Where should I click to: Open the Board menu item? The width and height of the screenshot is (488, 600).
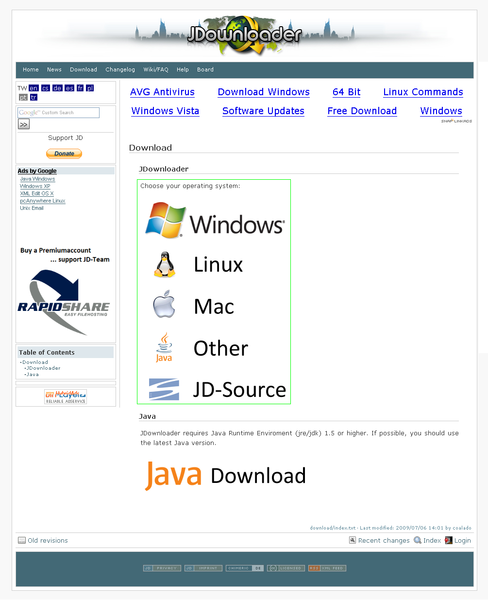(x=205, y=70)
